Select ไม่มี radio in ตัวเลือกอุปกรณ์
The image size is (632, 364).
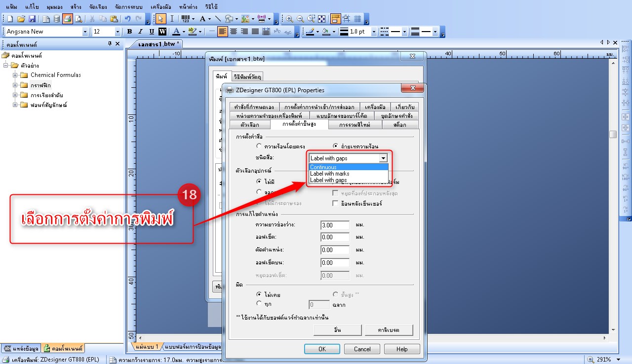coord(259,182)
